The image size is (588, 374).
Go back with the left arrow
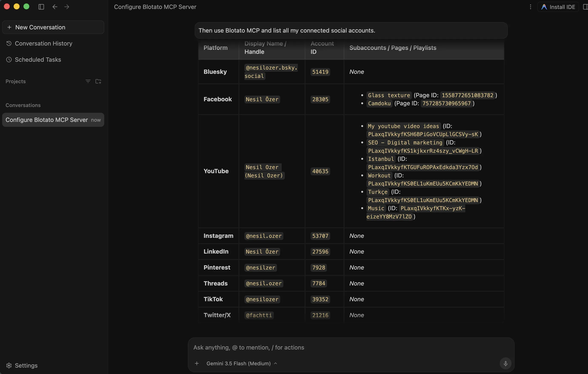55,7
